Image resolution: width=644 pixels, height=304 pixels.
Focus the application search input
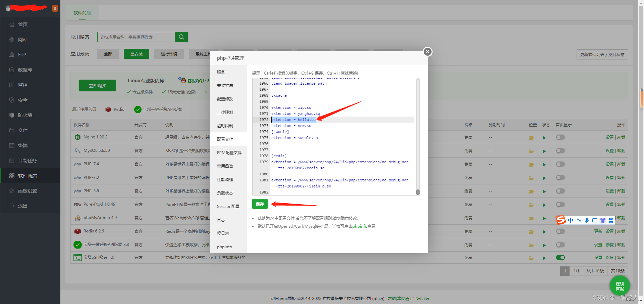136,37
